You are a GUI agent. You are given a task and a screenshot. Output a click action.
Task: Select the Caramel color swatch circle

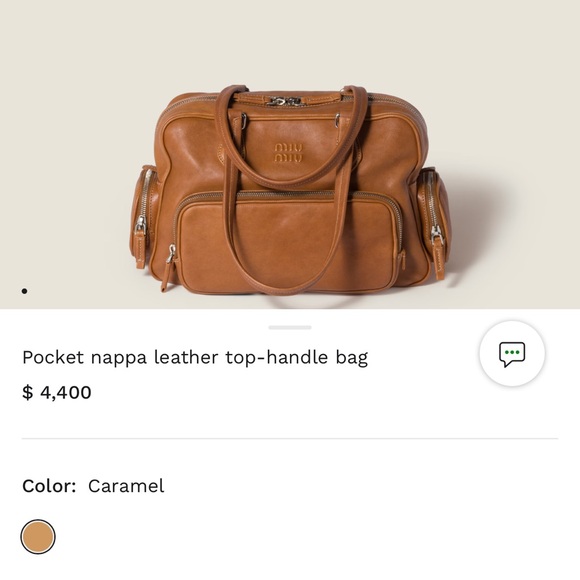pyautogui.click(x=38, y=536)
